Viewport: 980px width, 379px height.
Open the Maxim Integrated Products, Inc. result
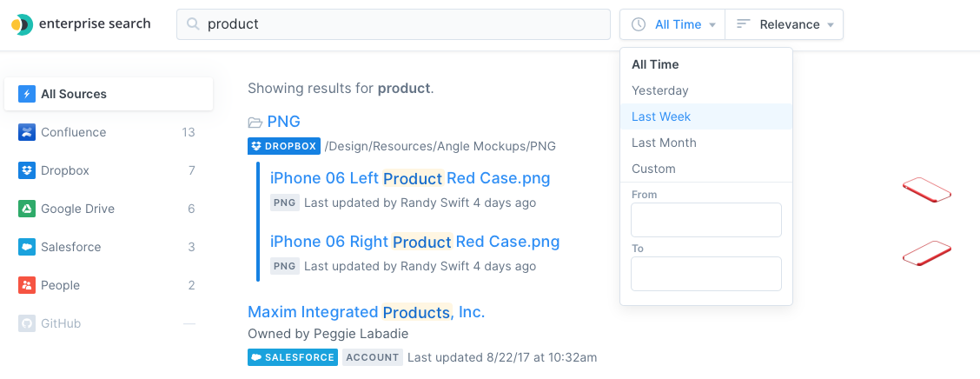point(366,312)
